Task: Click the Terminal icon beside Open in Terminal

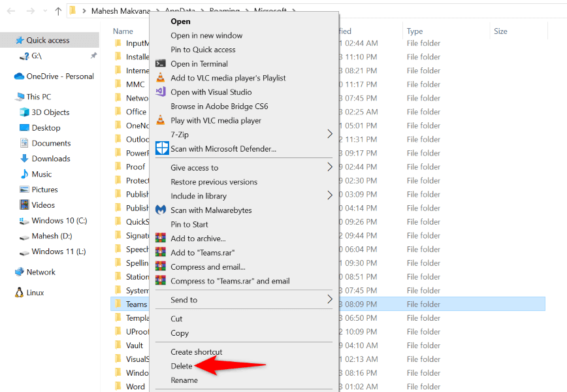Action: click(161, 64)
